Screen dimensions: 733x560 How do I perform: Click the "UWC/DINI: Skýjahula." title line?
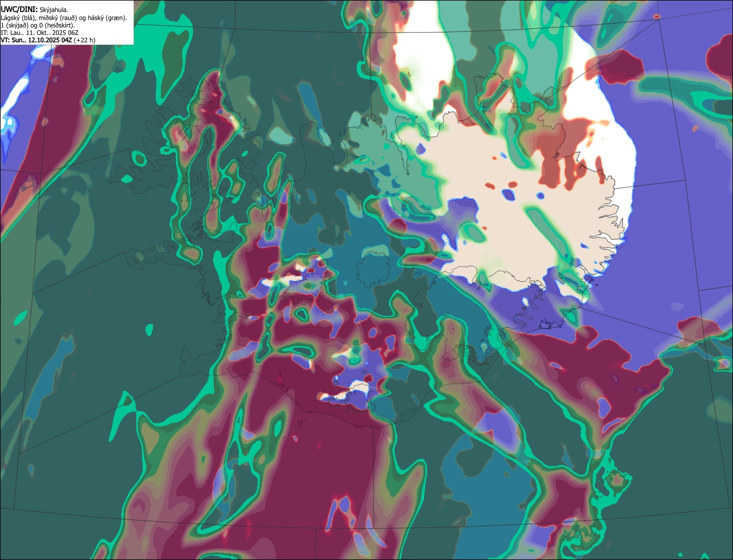[34, 10]
